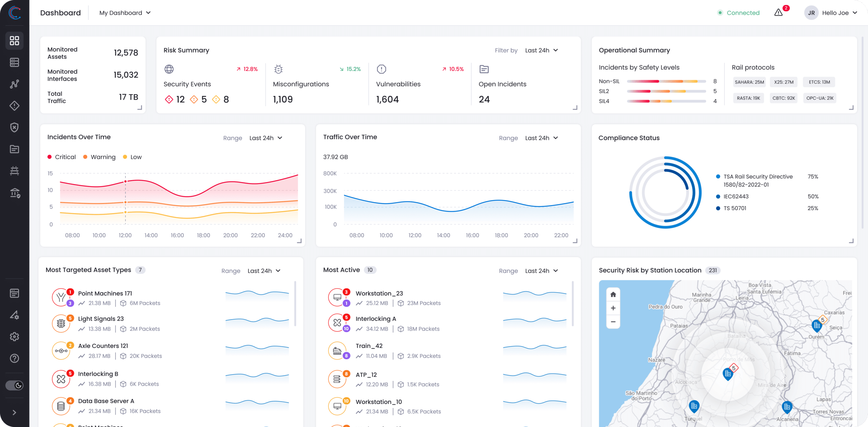Click the help question mark icon
The height and width of the screenshot is (427, 868).
pos(14,358)
